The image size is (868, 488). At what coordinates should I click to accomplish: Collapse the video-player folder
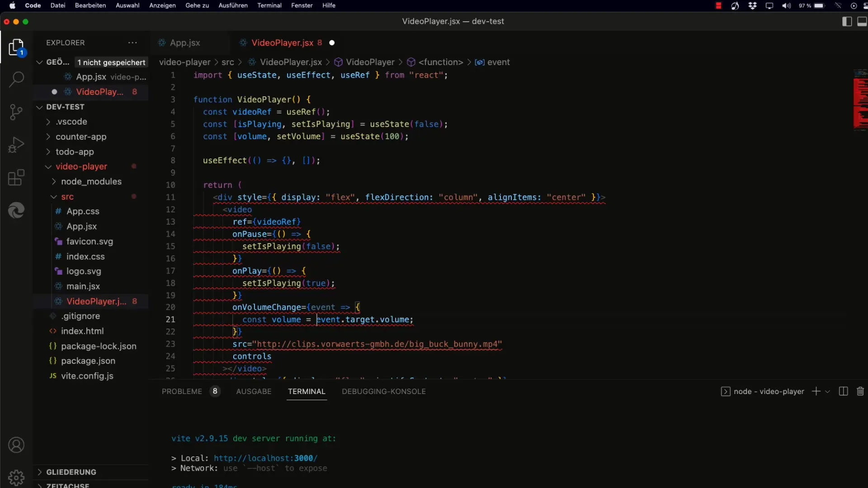pos(81,166)
